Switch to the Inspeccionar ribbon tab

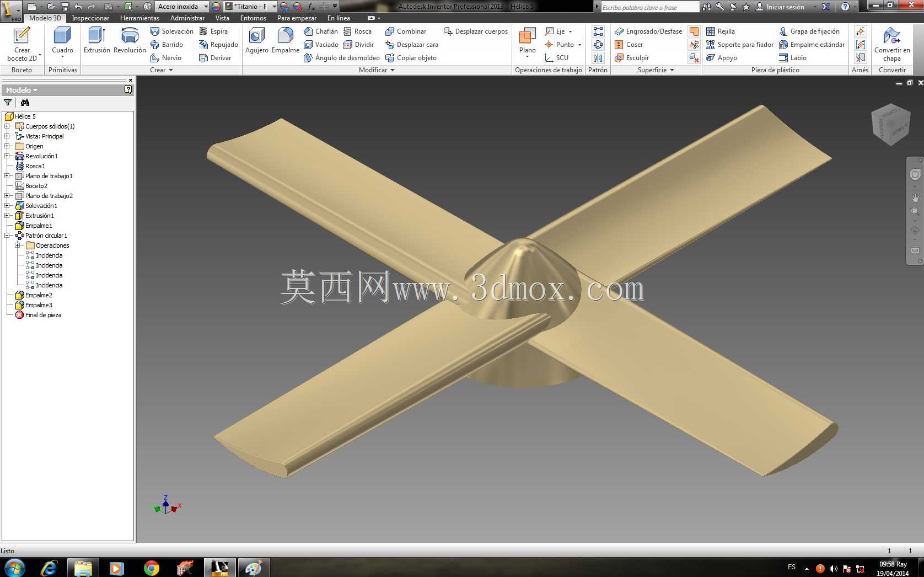(90, 18)
